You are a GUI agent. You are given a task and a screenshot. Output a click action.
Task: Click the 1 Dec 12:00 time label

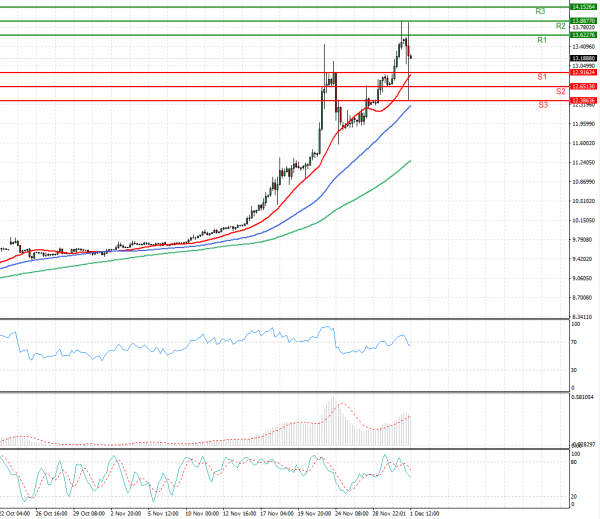(x=424, y=514)
